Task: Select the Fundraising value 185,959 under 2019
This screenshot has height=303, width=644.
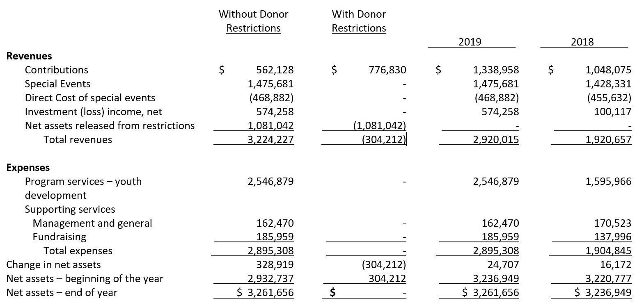Action: (x=500, y=237)
